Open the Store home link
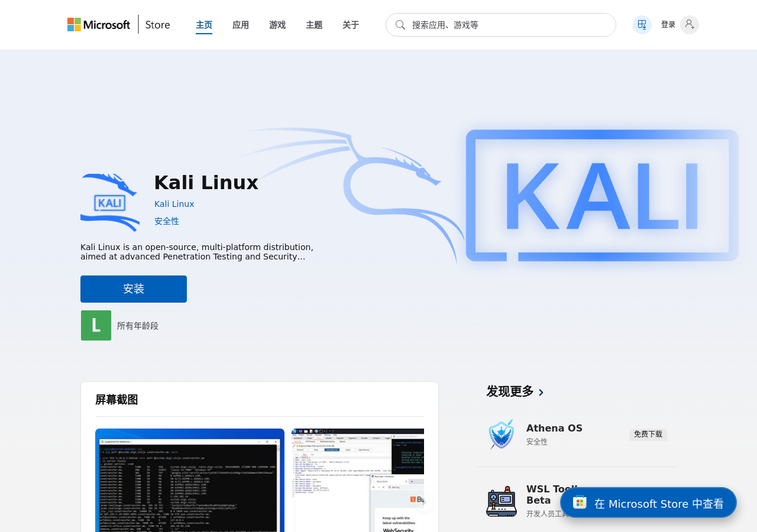757x532 pixels. [157, 25]
